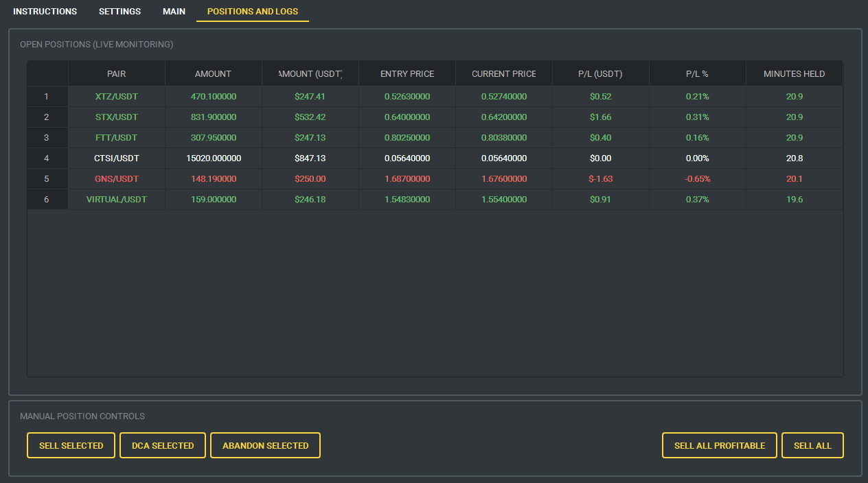Click the -0.65% P/L cell

tap(698, 179)
